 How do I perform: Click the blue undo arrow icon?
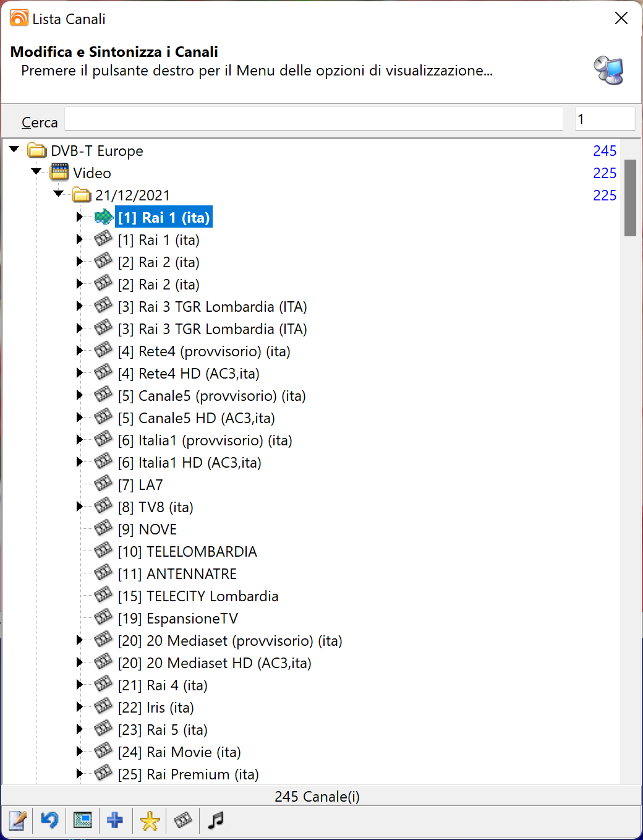click(x=49, y=821)
